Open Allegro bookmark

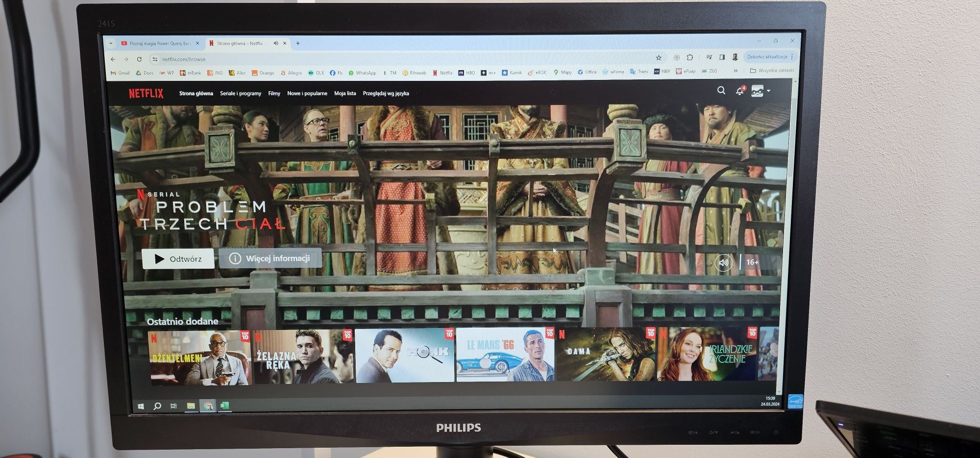(291, 73)
